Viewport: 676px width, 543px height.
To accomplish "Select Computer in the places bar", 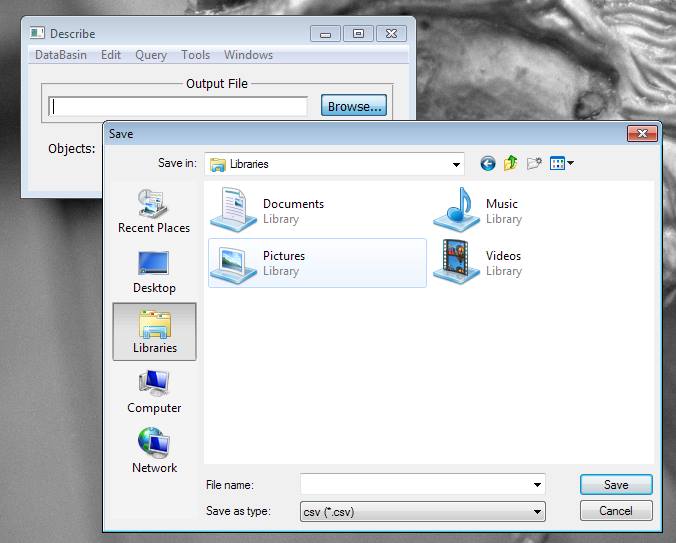I will coord(154,391).
